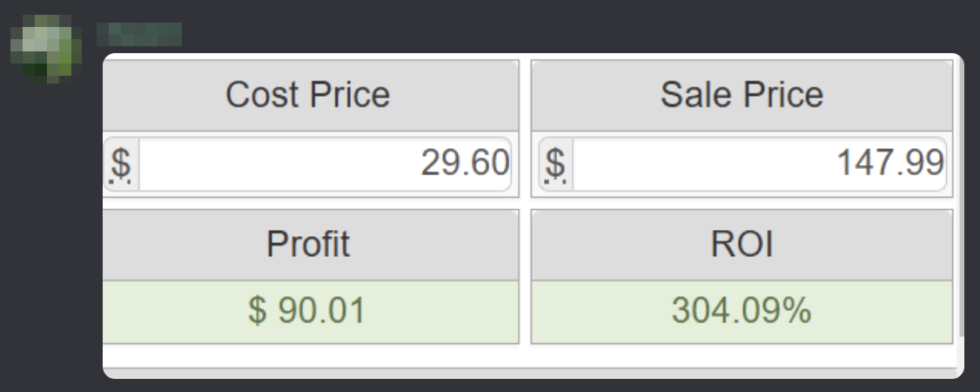Focus the Sale Price input showing 147.99
The width and height of the screenshot is (980, 392).
[x=757, y=164]
